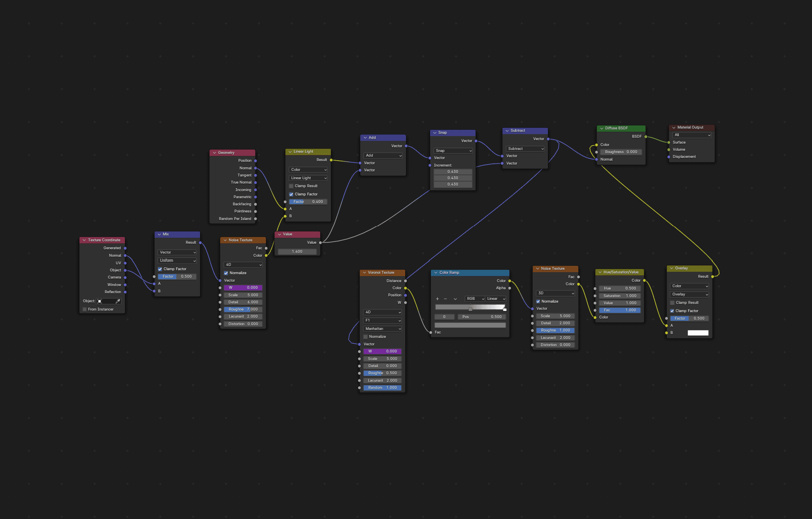812x519 pixels.
Task: Select the white Color Ramp stop handle
Action: [504, 309]
